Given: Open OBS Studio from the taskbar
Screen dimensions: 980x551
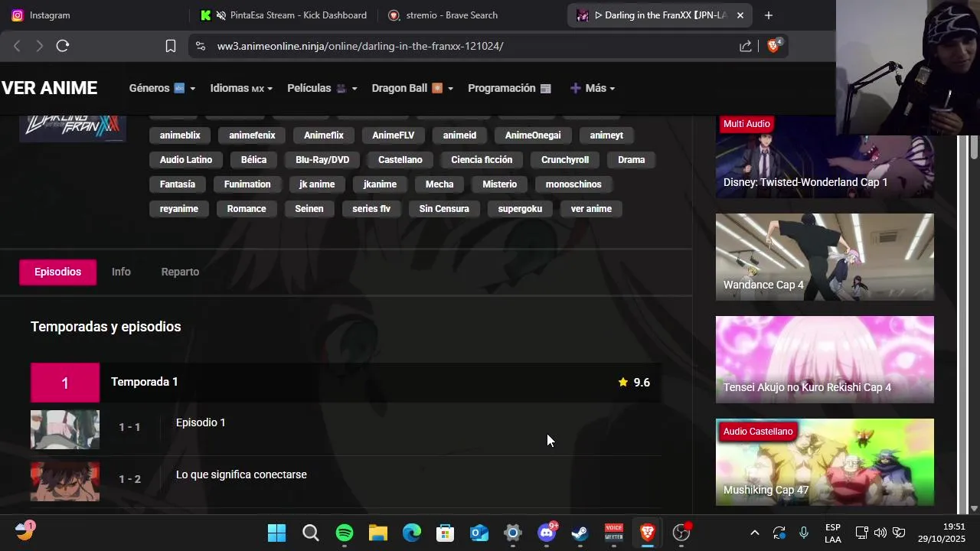Looking at the screenshot, I should point(681,533).
